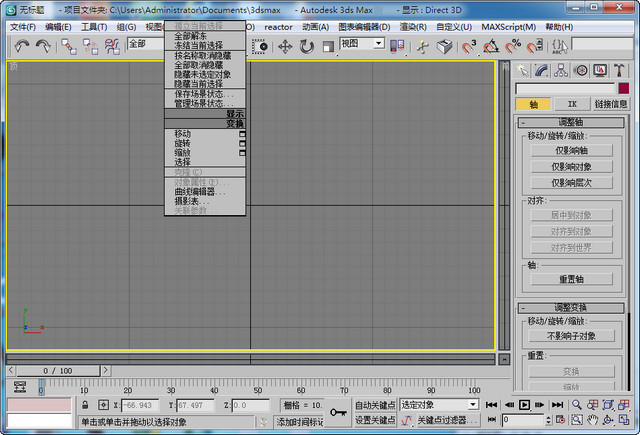Image resolution: width=640 pixels, height=435 pixels.
Task: Open the Motion panel wheel icon
Action: pos(580,70)
